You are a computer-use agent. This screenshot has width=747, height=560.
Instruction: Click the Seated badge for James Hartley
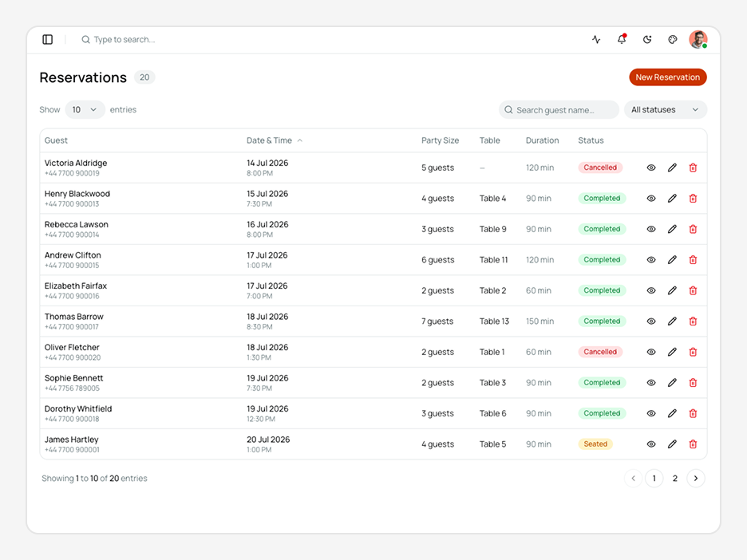(595, 444)
